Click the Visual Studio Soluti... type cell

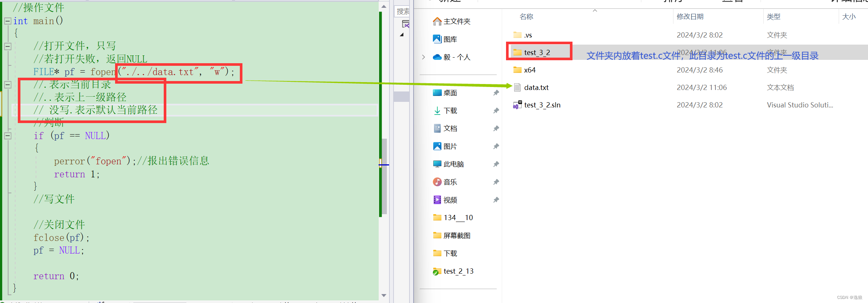pos(800,105)
